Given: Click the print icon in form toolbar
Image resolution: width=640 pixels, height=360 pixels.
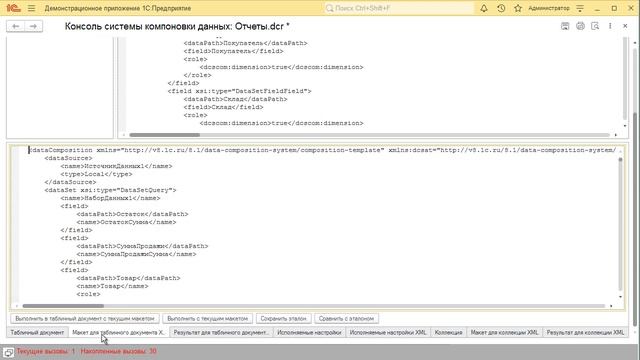Looking at the screenshot, I should [580, 26].
